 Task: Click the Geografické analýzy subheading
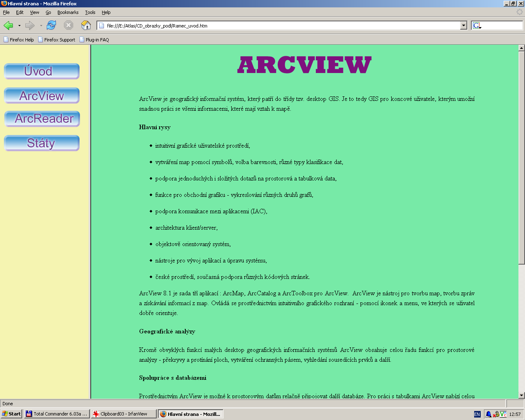[167, 331]
